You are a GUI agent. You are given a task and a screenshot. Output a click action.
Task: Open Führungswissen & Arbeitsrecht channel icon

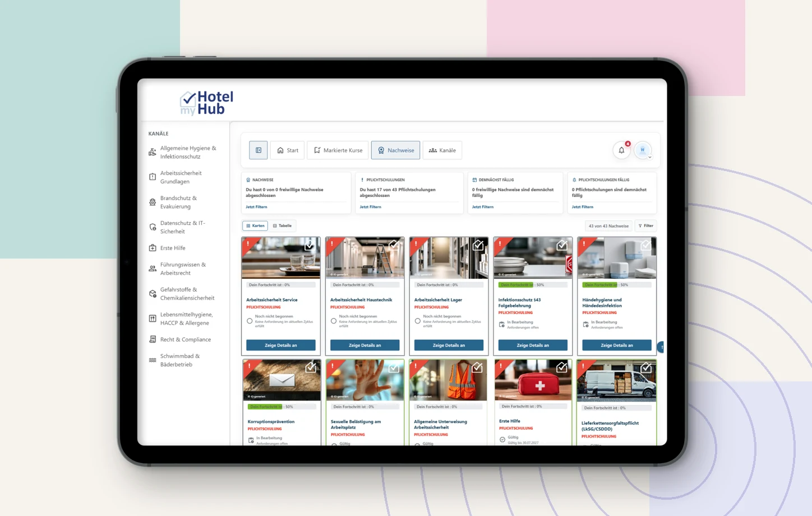pyautogui.click(x=153, y=269)
